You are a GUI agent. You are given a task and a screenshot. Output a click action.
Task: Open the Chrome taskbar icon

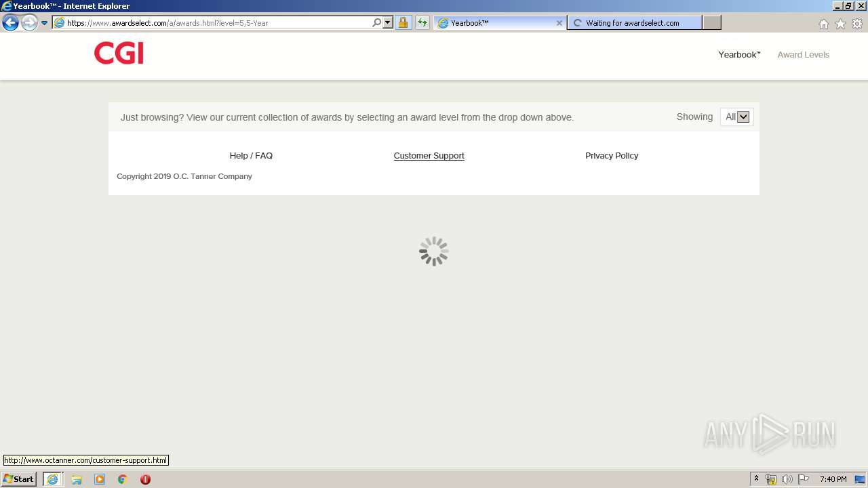[x=123, y=479]
